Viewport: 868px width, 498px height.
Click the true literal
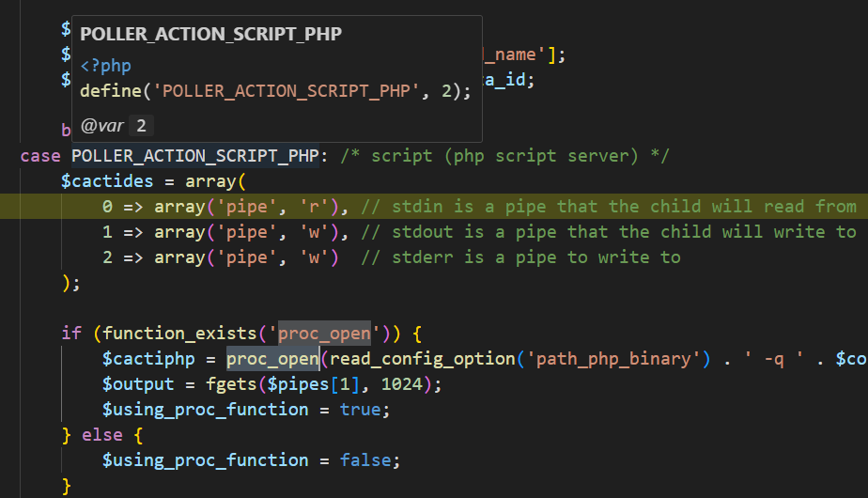pyautogui.click(x=361, y=410)
